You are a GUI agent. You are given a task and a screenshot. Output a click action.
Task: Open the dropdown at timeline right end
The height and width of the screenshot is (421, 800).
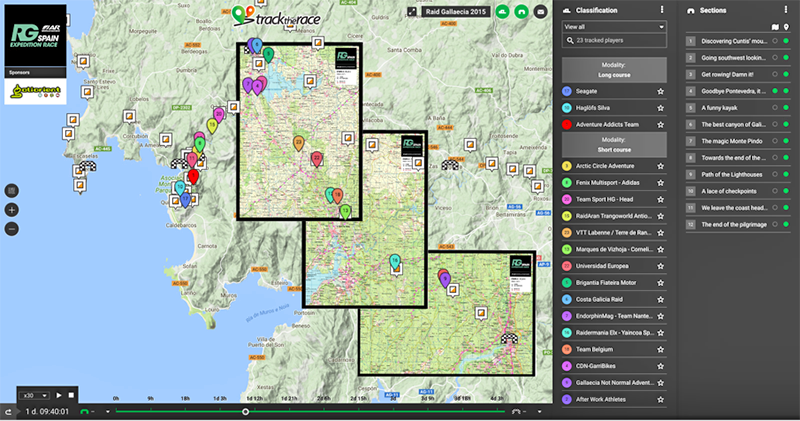click(x=539, y=411)
